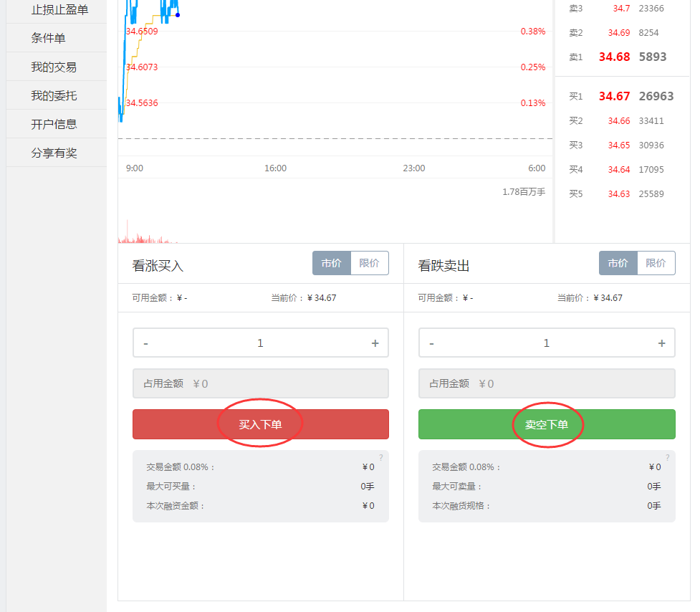This screenshot has height=612, width=700.
Task: Click plus to increase buy quantity
Action: click(375, 343)
